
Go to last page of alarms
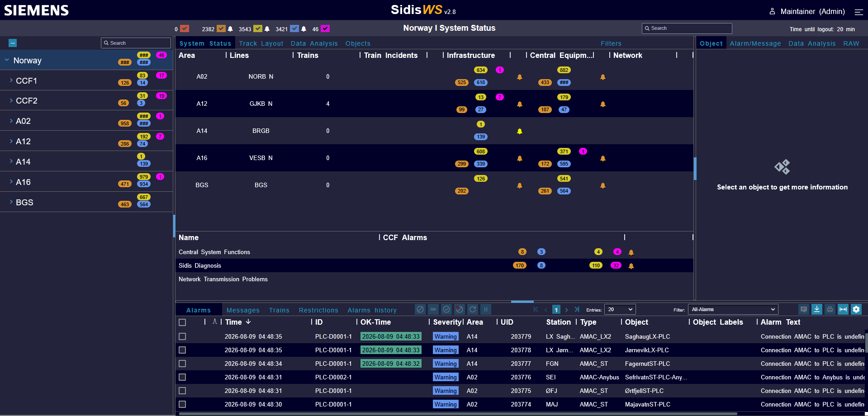pos(577,309)
